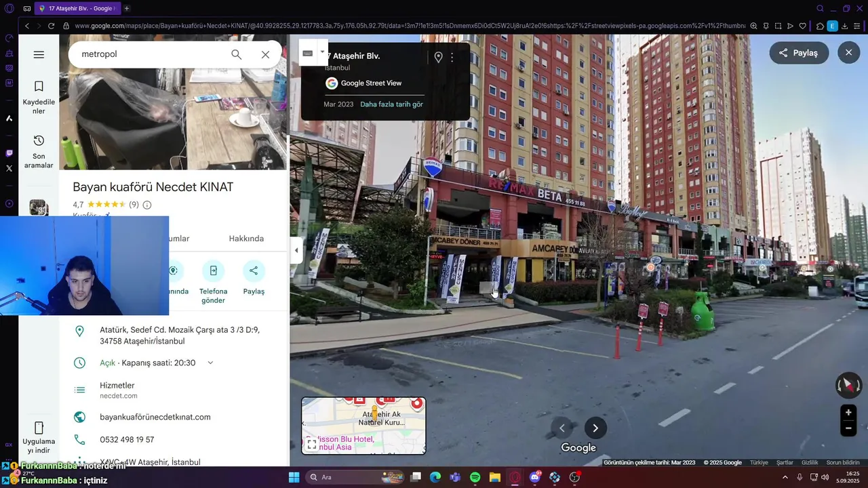Open a new browser tab
The height and width of the screenshot is (488, 868).
[x=127, y=8]
